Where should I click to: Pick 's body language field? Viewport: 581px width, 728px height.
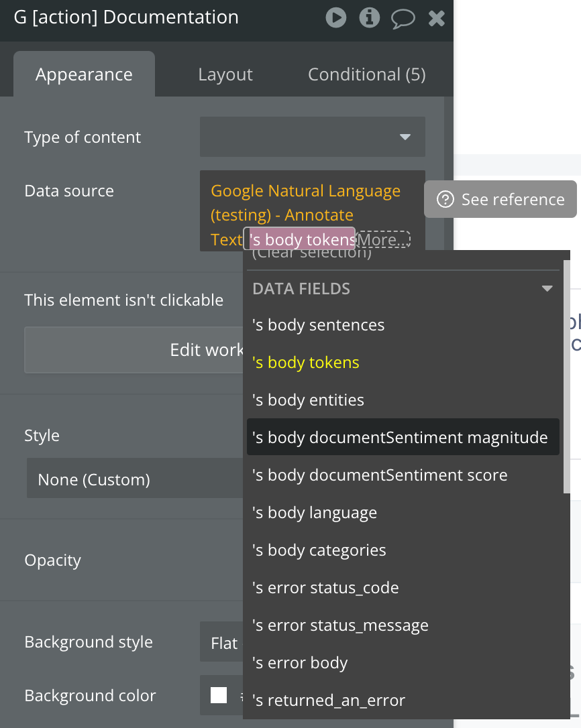(403, 513)
